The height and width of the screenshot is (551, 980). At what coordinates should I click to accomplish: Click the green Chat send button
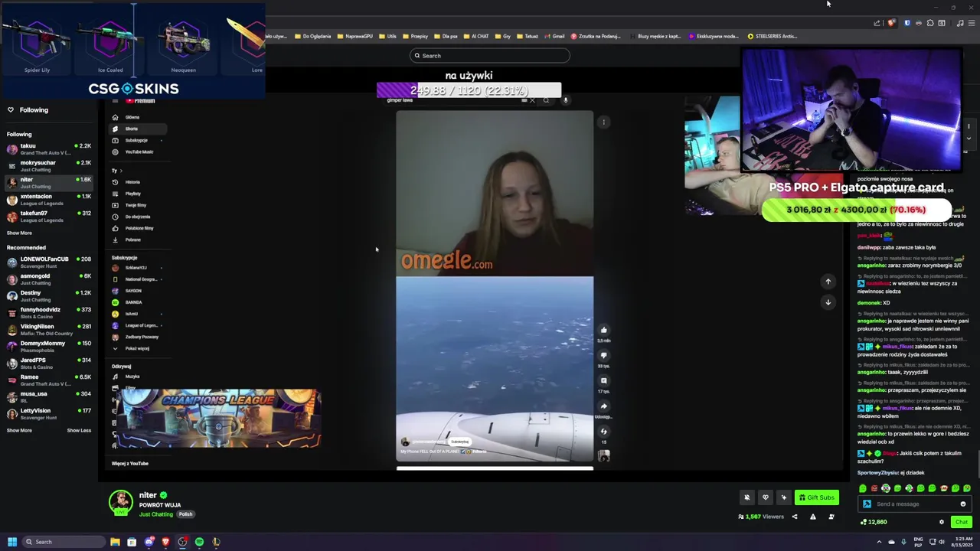[962, 522]
